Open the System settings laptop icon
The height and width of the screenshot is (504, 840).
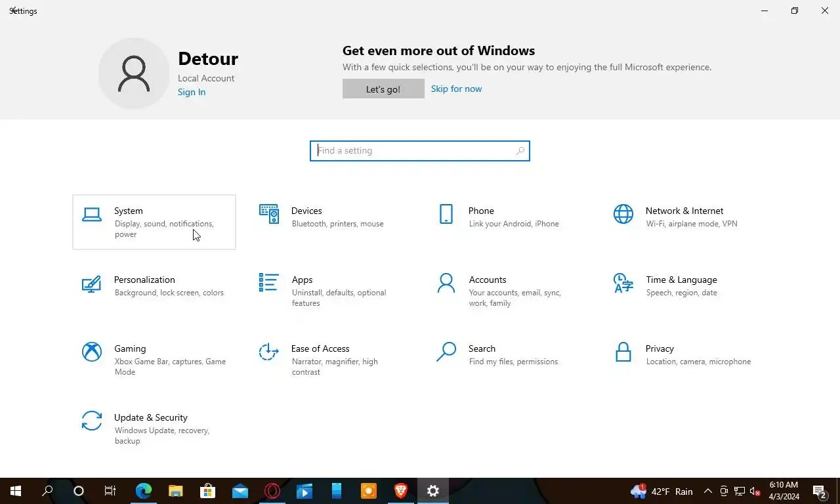click(x=92, y=215)
